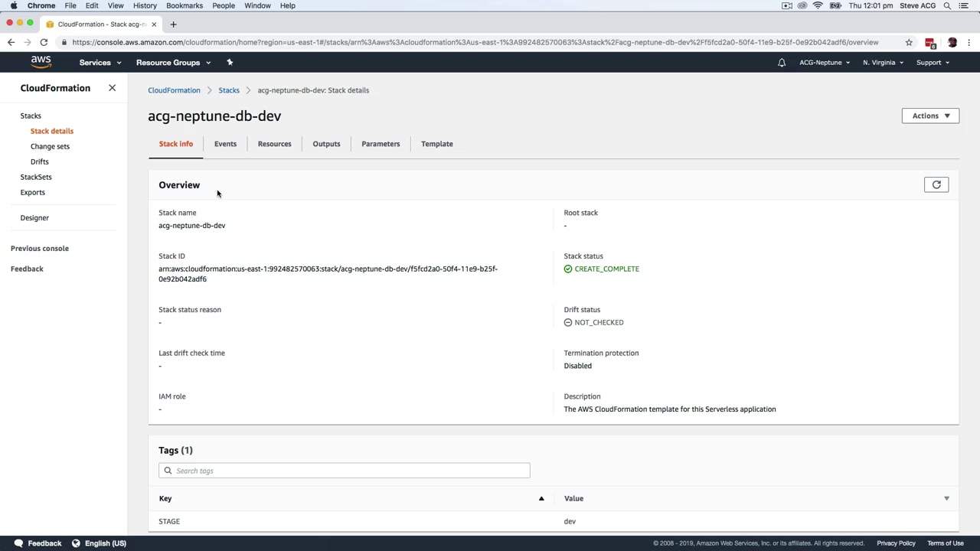Click the CloudFormation breadcrumb link
Screen dimensions: 980x551
pyautogui.click(x=174, y=90)
